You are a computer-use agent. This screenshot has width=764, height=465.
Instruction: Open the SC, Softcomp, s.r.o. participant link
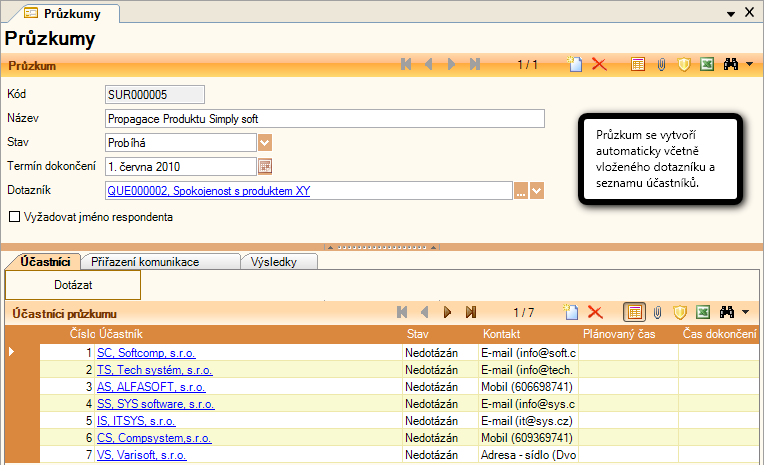[146, 353]
